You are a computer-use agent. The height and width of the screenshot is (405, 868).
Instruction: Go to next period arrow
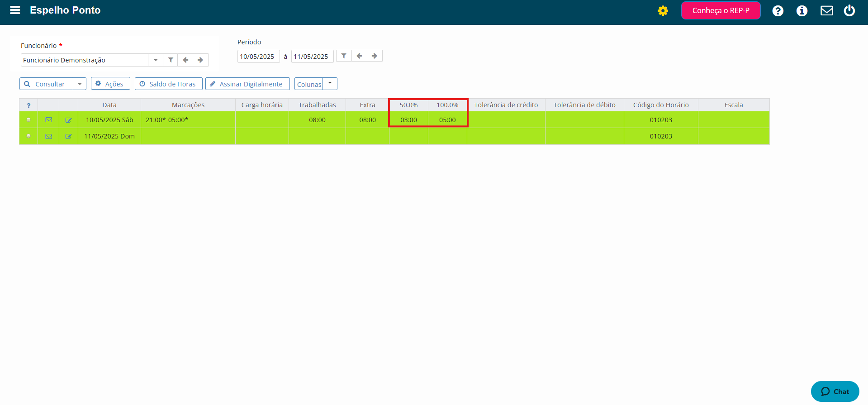coord(375,56)
